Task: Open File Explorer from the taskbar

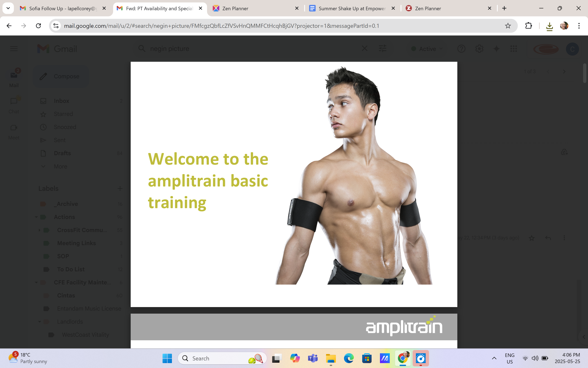Action: 331,358
